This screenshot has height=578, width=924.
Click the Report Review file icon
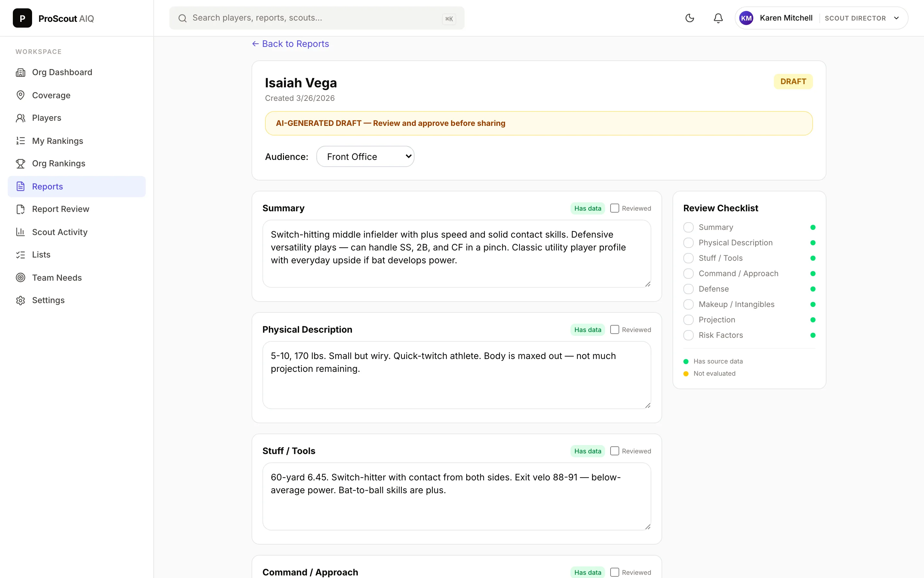point(21,209)
